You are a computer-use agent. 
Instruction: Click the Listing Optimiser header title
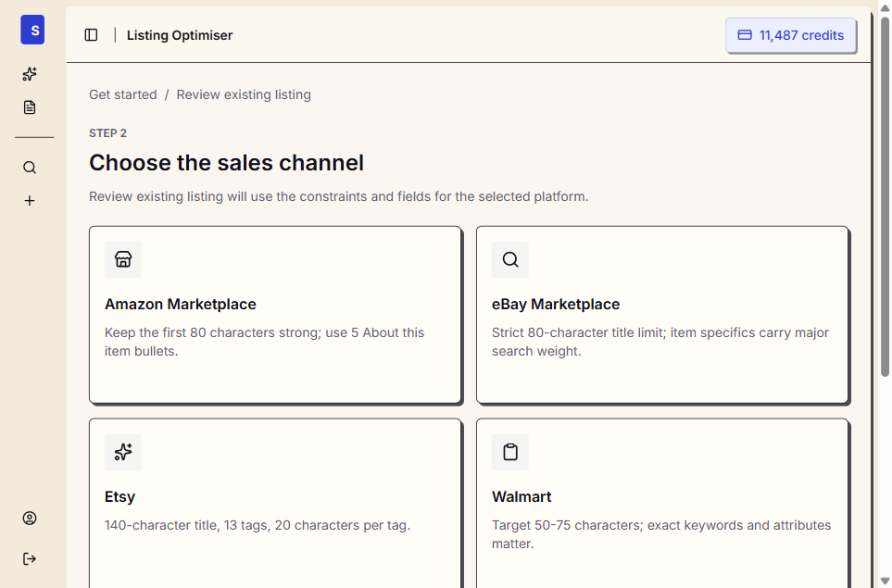(180, 35)
